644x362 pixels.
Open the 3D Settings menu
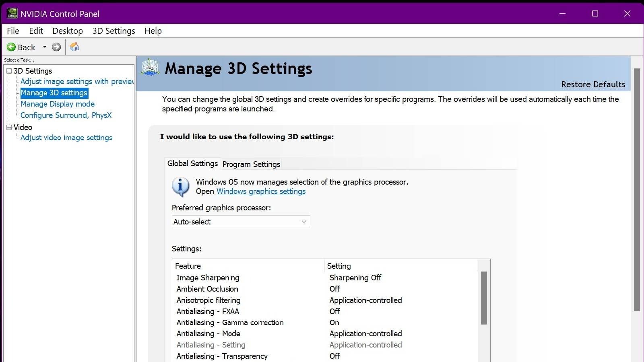pyautogui.click(x=114, y=31)
